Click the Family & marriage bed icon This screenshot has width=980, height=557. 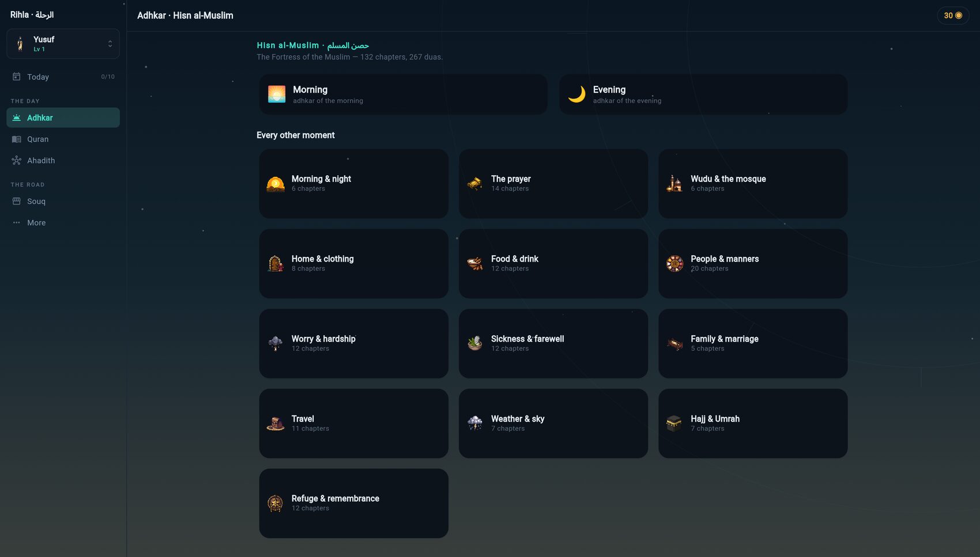[x=674, y=343]
